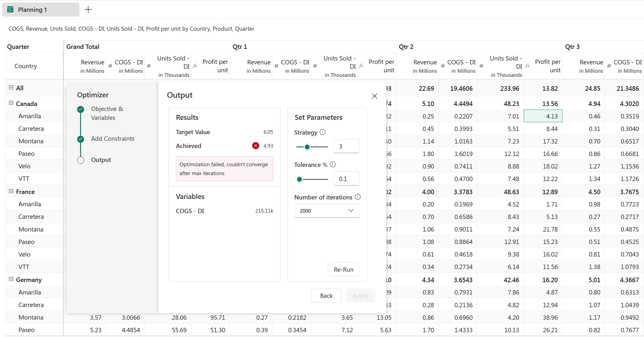
Task: Click the Grand Total column group header
Action: pos(83,47)
